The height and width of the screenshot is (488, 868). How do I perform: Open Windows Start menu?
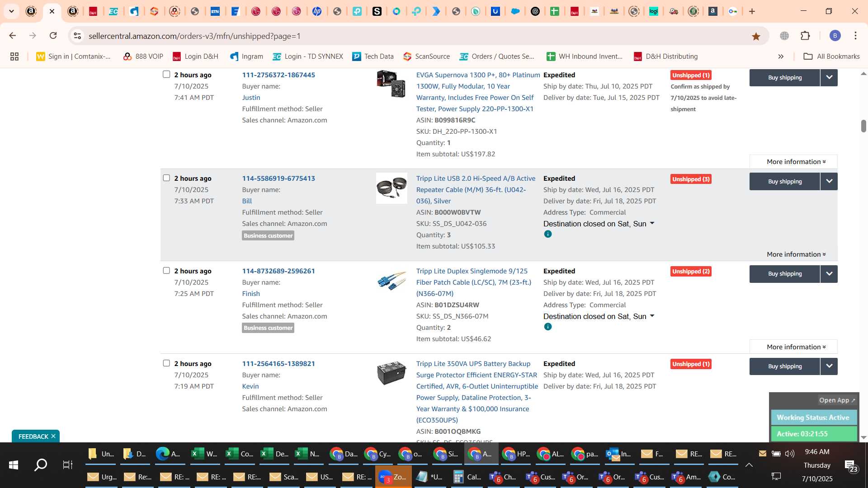[x=13, y=465]
